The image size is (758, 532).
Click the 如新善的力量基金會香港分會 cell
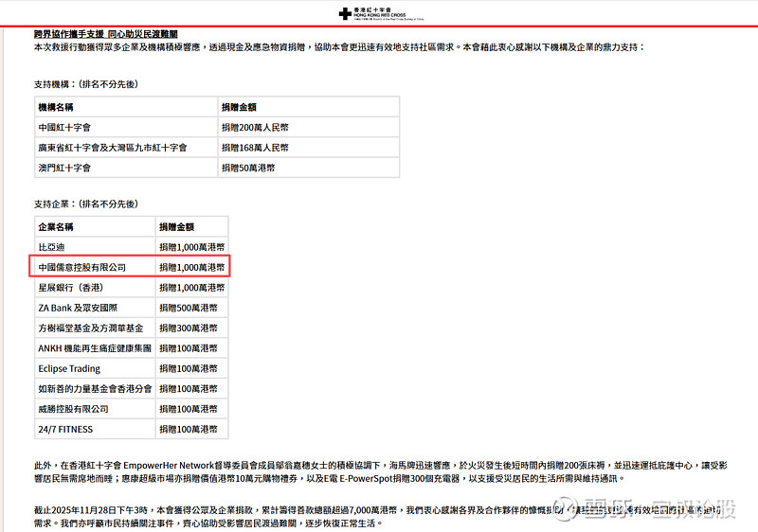pos(95,389)
